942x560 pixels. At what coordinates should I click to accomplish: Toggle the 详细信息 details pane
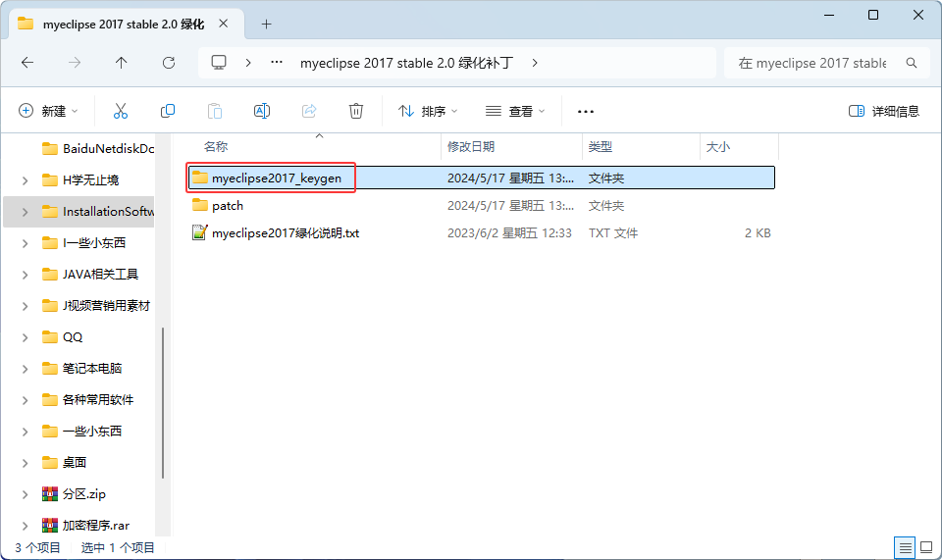pos(884,111)
